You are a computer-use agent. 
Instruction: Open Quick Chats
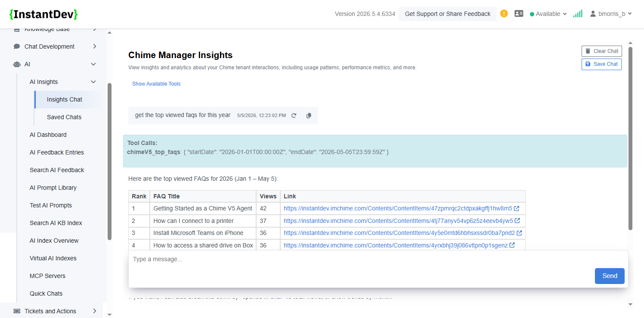46,293
